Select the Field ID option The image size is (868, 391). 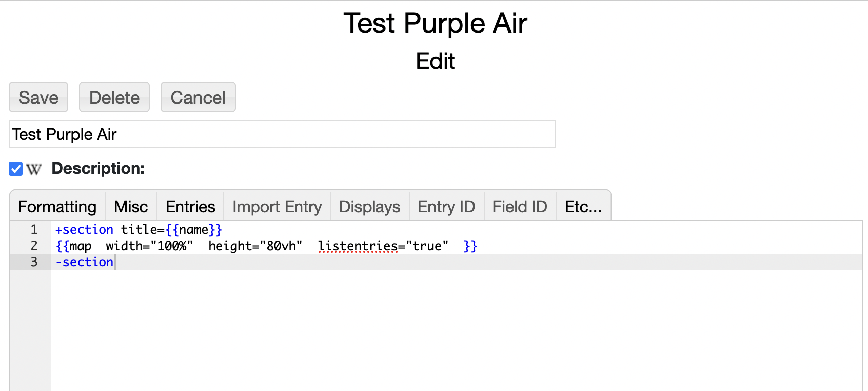coord(520,207)
